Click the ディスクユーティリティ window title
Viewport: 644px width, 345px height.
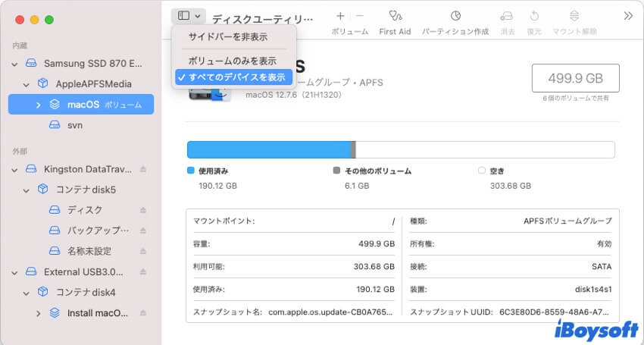coord(262,19)
